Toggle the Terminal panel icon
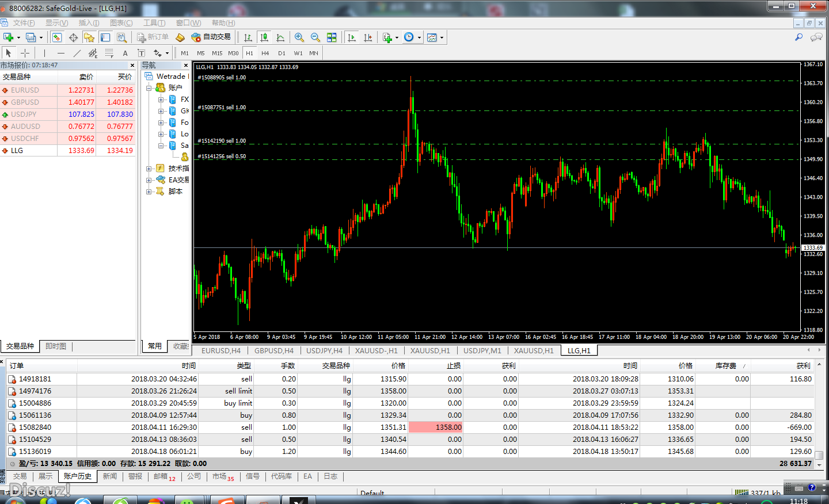The image size is (829, 504). 105,37
